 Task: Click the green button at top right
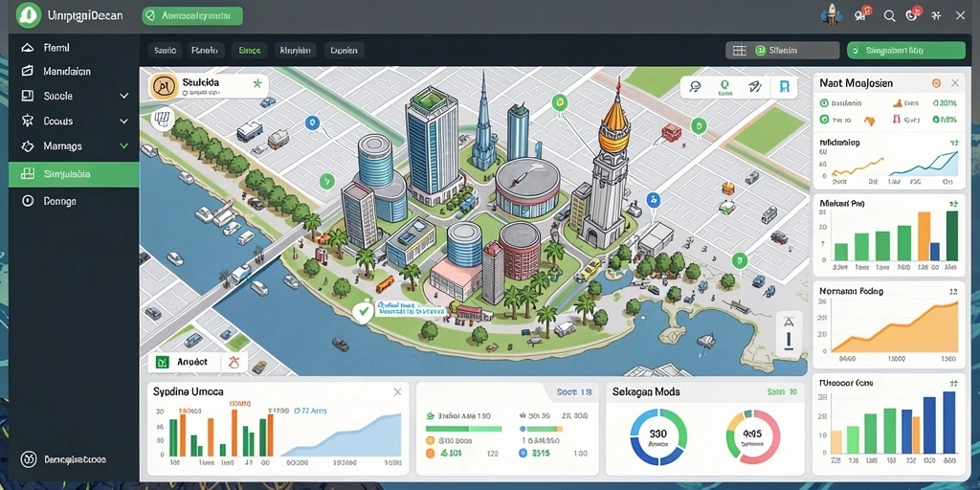[x=905, y=51]
